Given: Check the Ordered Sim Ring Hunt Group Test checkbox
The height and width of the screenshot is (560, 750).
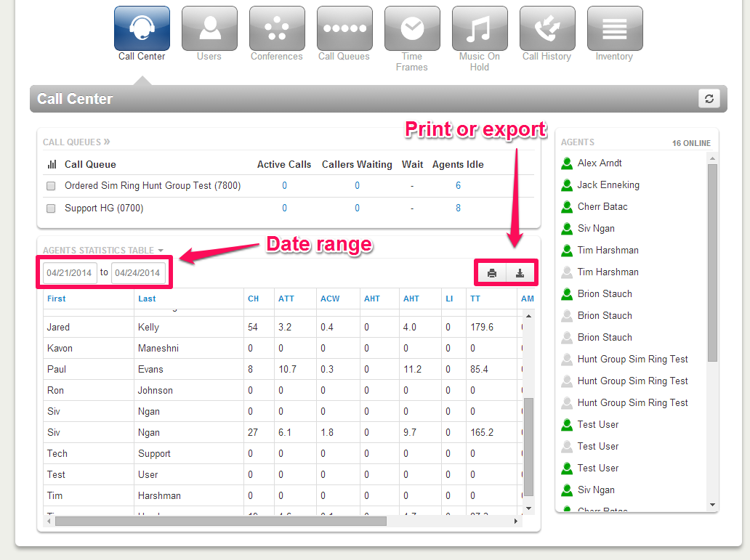Looking at the screenshot, I should click(50, 186).
